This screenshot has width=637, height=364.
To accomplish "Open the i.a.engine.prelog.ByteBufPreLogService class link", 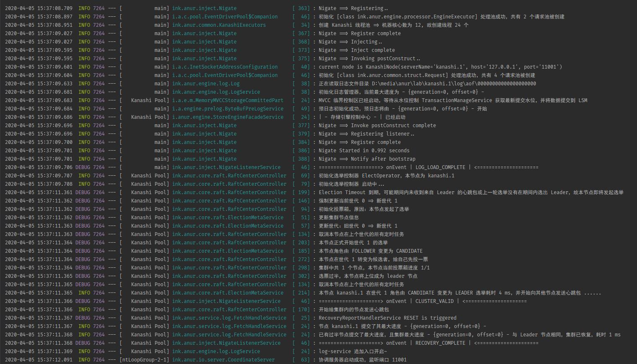I will coord(227,109).
